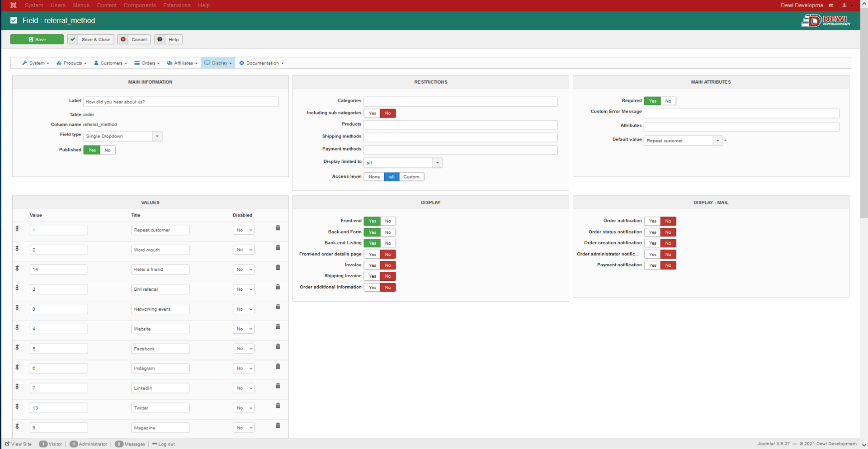This screenshot has height=449, width=868.
Task: Delete the Facebook value row
Action: (x=278, y=347)
